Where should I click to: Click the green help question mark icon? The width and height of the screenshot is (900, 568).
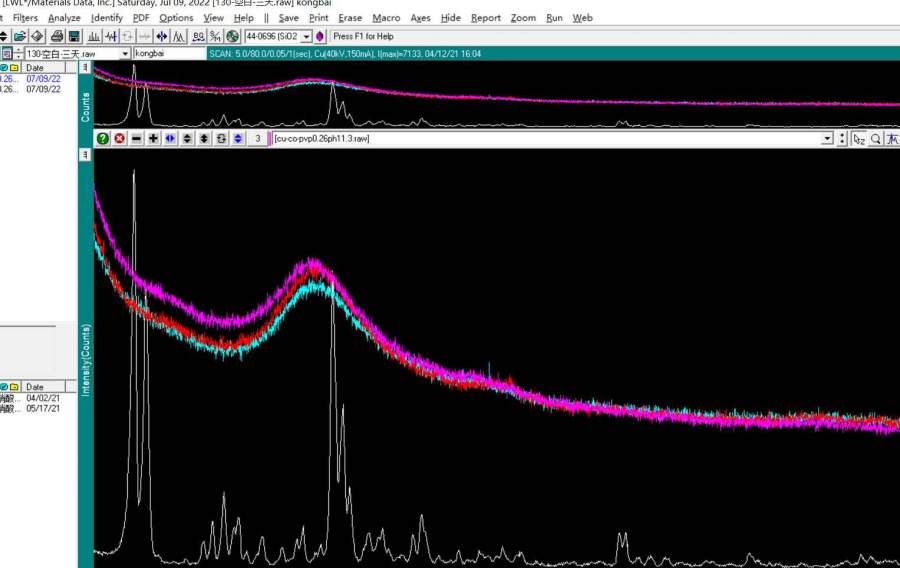tap(102, 138)
